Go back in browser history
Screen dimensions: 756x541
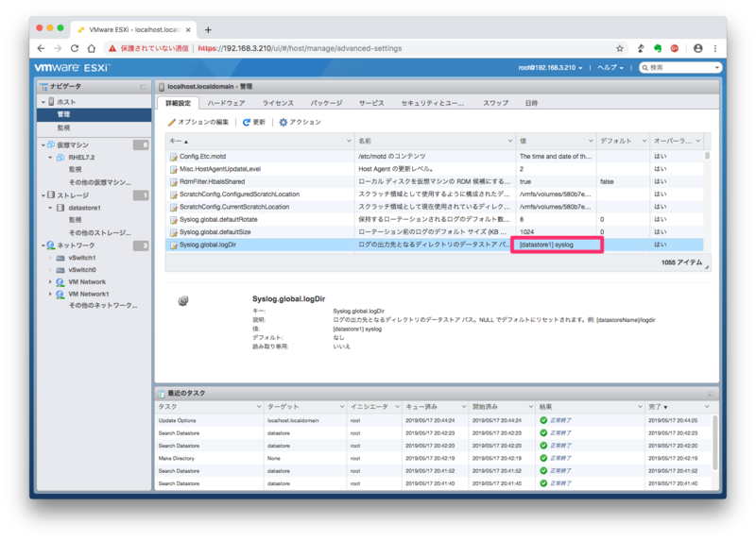click(x=41, y=48)
